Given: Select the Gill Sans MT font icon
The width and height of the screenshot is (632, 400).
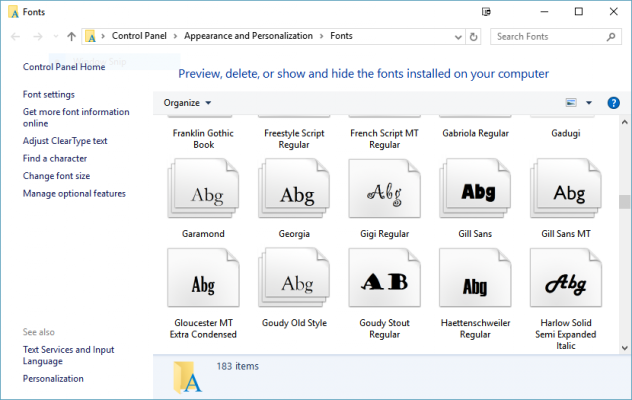Looking at the screenshot, I should (x=566, y=188).
